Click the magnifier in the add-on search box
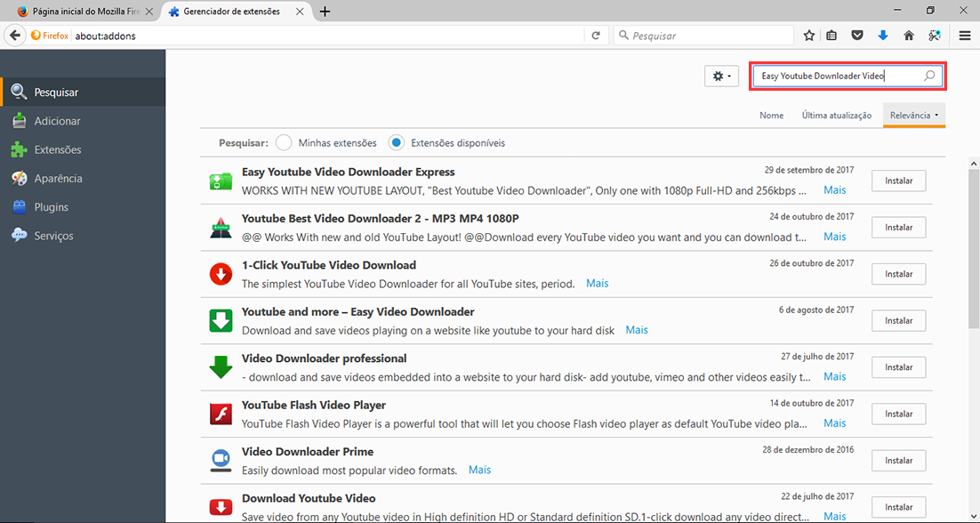Viewport: 980px width, 523px height. click(x=929, y=76)
